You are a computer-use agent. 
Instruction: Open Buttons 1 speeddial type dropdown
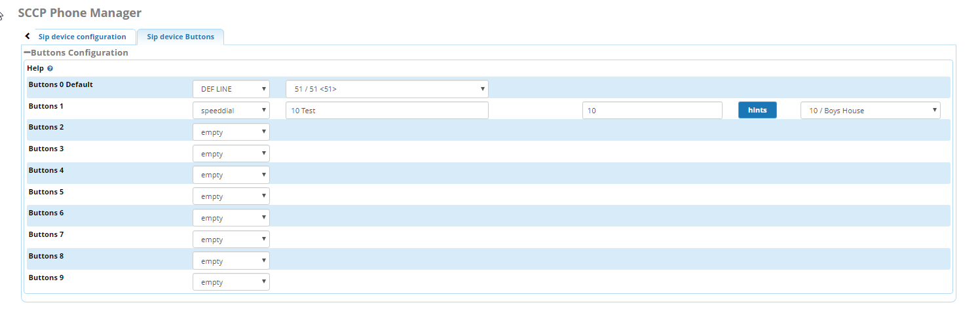pos(231,111)
